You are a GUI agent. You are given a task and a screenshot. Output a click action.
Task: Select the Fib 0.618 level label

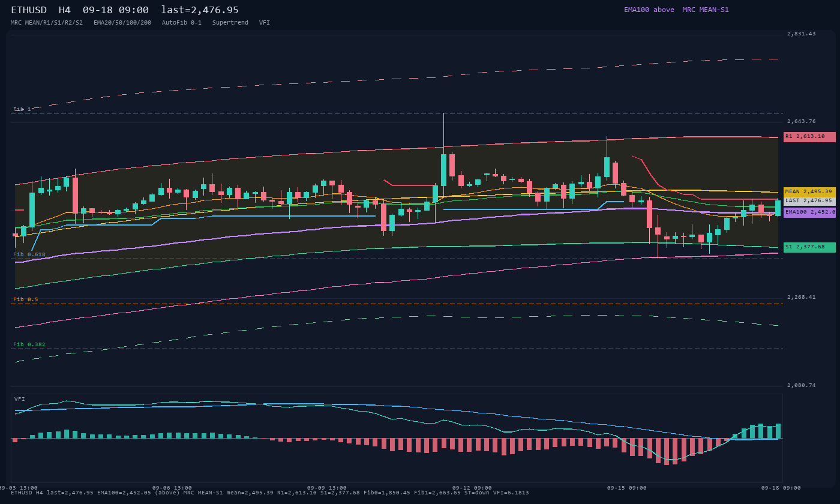[29, 254]
